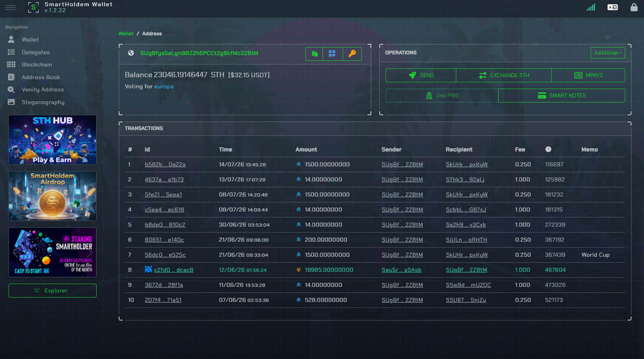Open the Staking Smartholder banner
This screenshot has height=359, width=644.
(52, 252)
